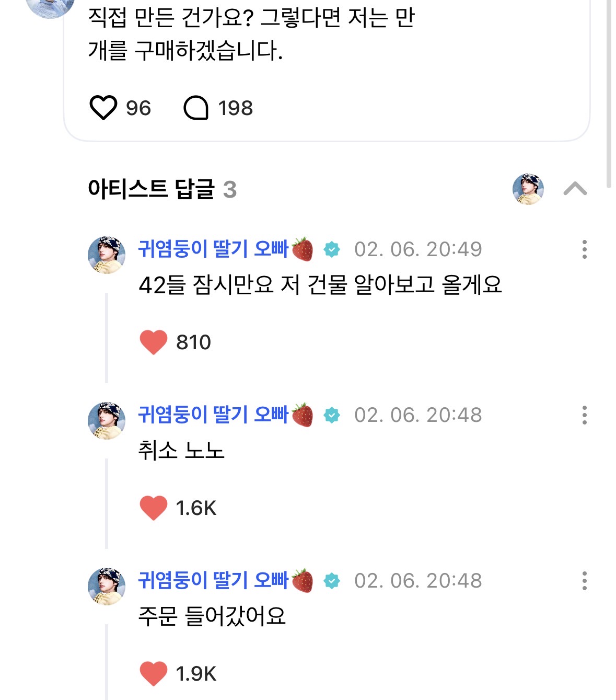Screen dimensions: 616x700
Task: Tap the 아티스트 답글 3 header
Action: 162,189
